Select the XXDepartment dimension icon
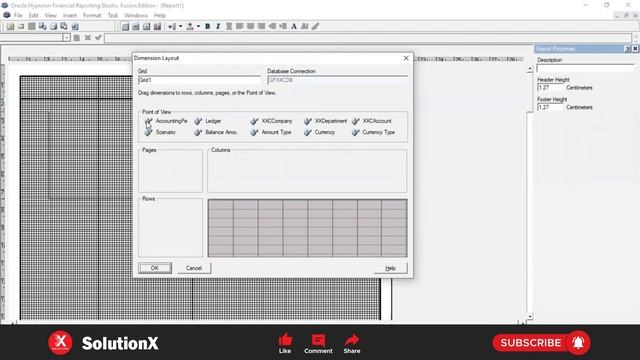Screen dimensions: 640x360 click(x=308, y=121)
